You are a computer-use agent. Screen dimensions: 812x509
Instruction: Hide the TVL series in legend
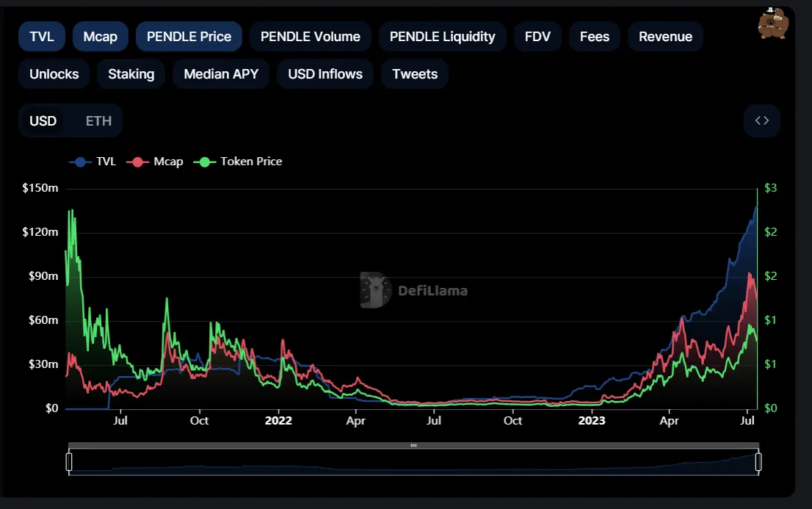93,162
